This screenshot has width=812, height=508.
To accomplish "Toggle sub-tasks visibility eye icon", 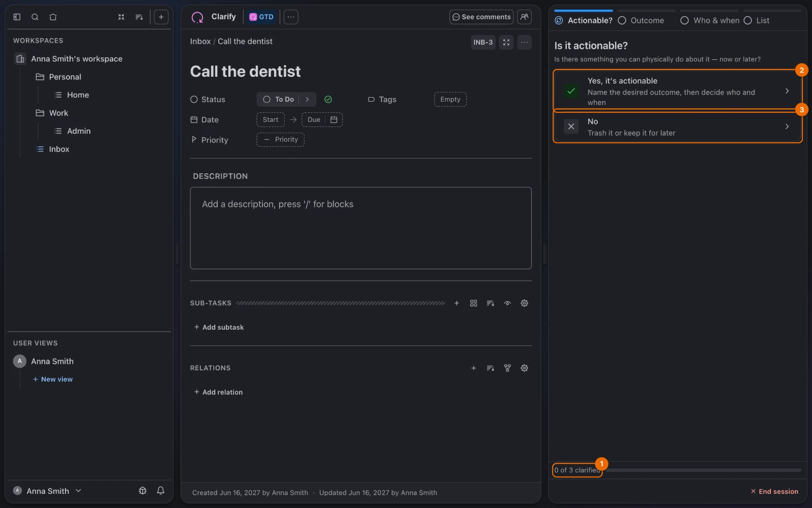I will click(507, 303).
